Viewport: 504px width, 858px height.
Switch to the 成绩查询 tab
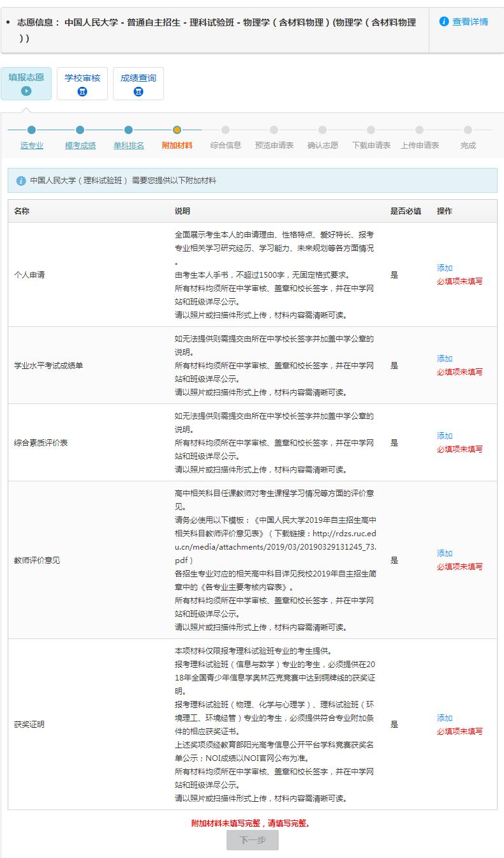(x=138, y=78)
